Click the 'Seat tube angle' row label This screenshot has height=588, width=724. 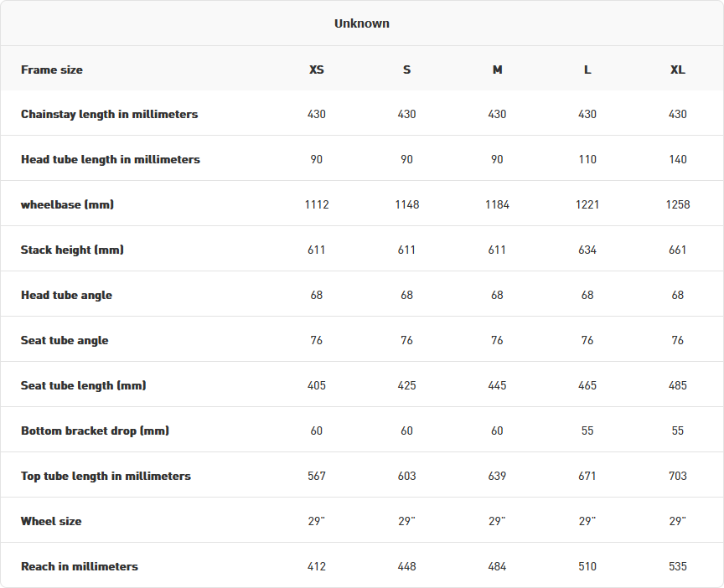(x=65, y=340)
